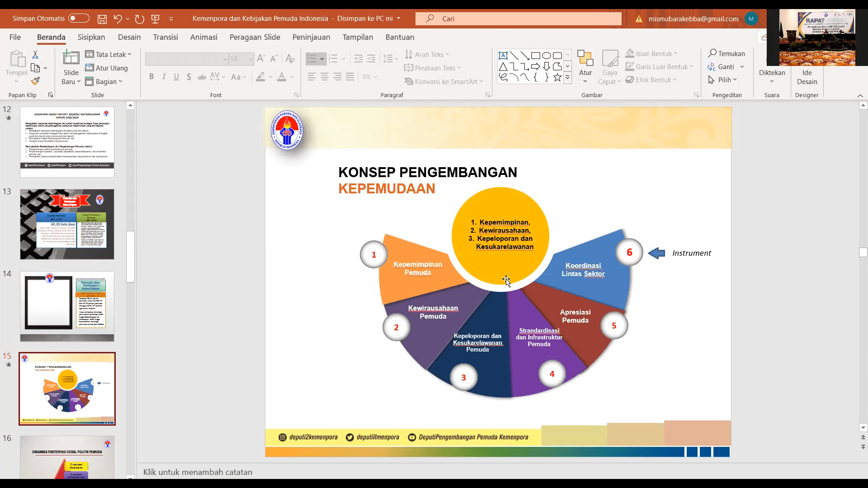
Task: Toggle bullet list formatting
Action: pyautogui.click(x=311, y=59)
